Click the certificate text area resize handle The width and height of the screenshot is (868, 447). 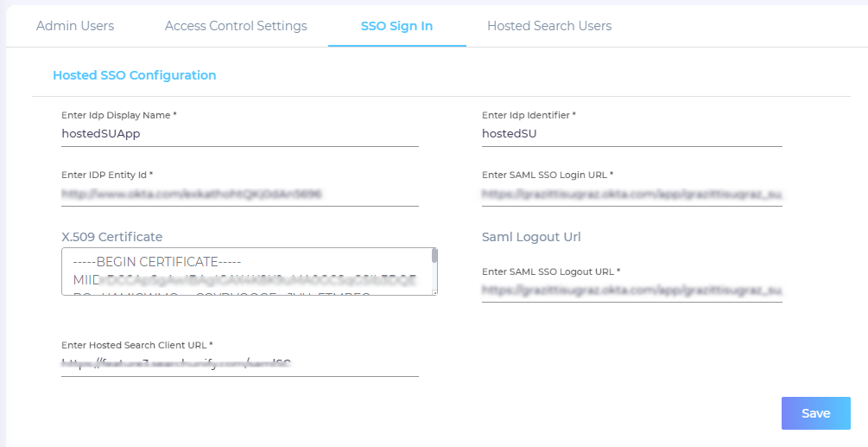tap(434, 292)
